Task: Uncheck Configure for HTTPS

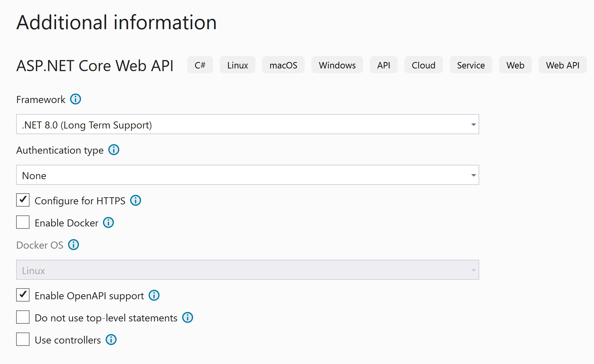Action: pos(22,200)
